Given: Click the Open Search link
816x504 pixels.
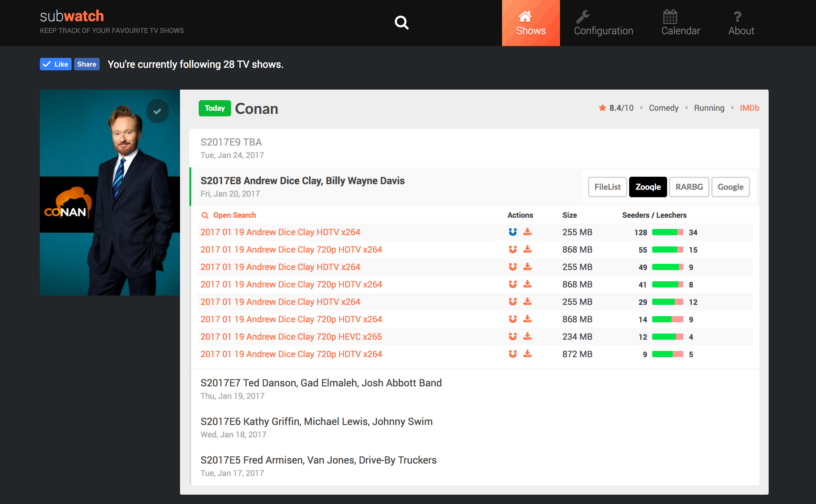Looking at the screenshot, I should (x=234, y=215).
